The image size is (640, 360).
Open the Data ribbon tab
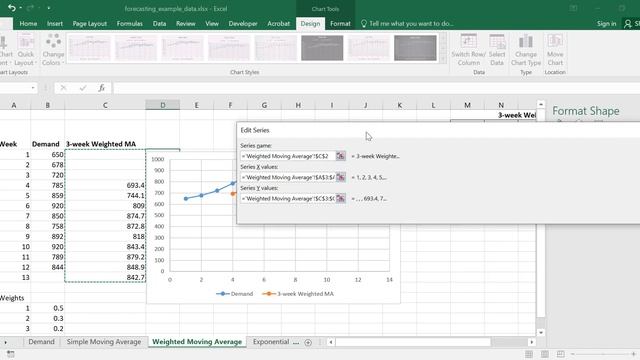[159, 24]
